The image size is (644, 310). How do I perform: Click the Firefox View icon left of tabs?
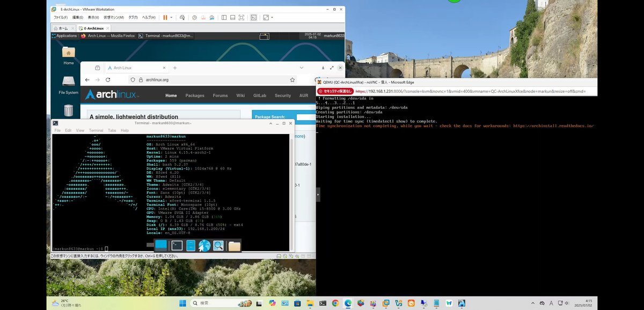pyautogui.click(x=98, y=68)
